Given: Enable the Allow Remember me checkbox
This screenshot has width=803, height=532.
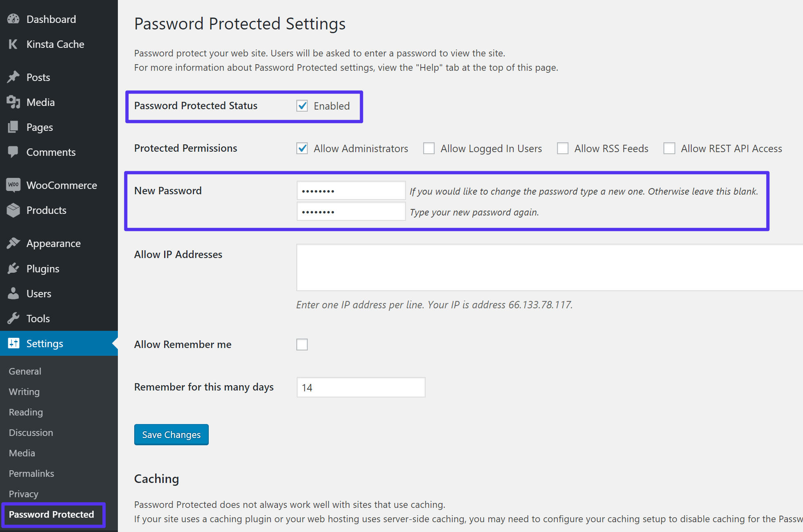Looking at the screenshot, I should coord(302,344).
